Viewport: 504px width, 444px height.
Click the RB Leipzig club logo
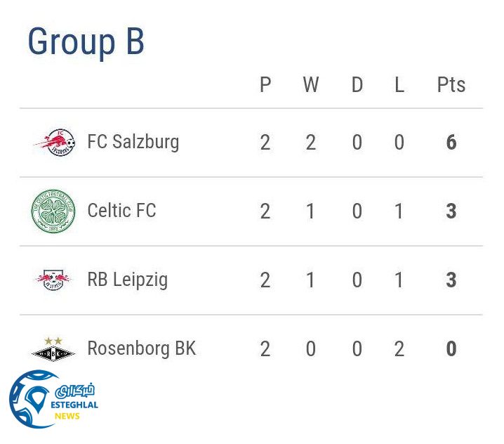coord(53,280)
